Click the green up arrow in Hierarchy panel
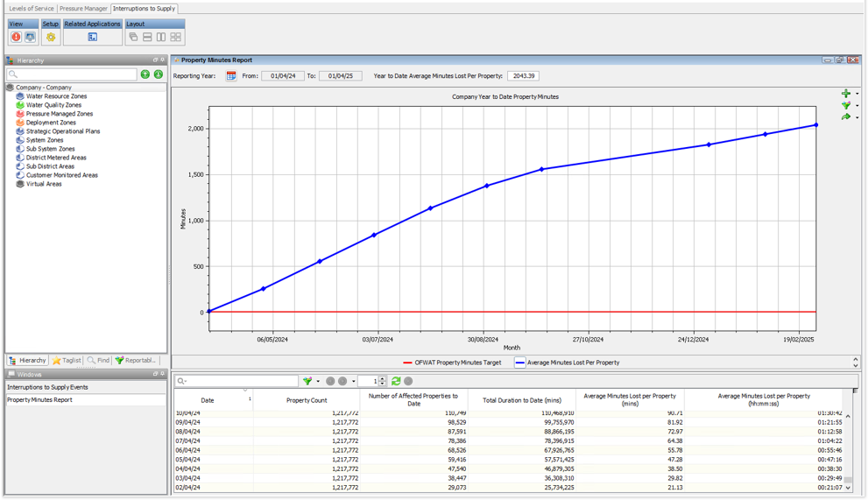 145,74
